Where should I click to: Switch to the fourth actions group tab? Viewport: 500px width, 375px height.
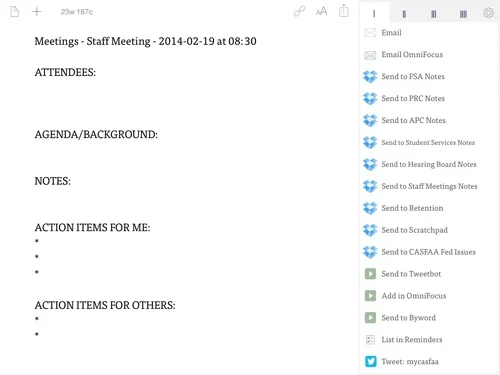click(463, 14)
